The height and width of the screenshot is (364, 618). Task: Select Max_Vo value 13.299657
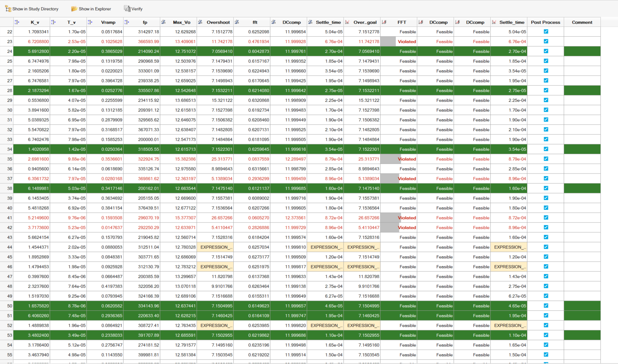tap(185, 276)
